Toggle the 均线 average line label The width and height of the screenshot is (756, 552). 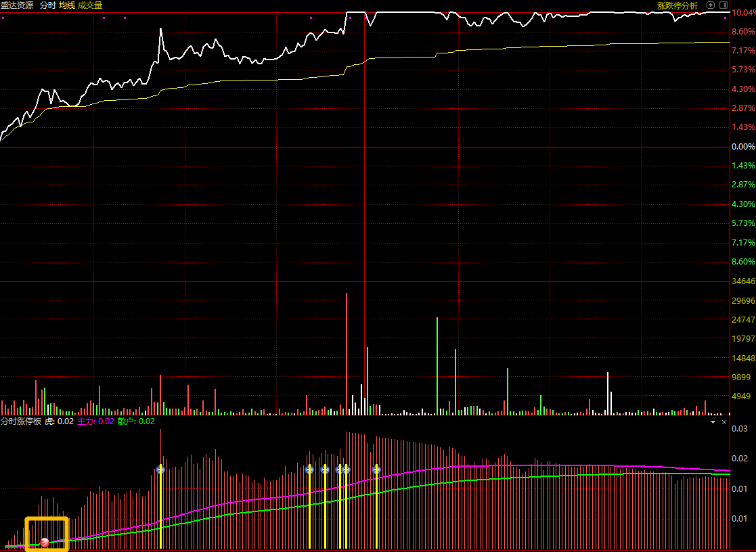[67, 5]
